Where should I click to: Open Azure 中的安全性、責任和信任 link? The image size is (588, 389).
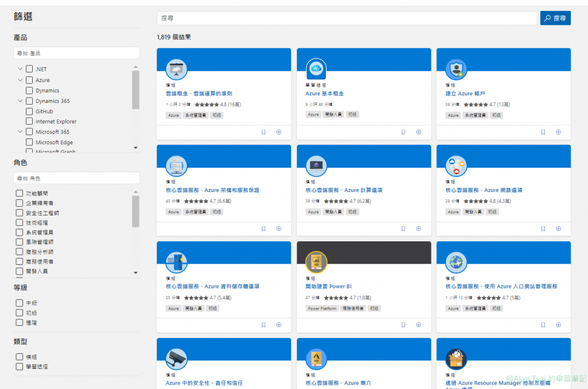coord(204,383)
